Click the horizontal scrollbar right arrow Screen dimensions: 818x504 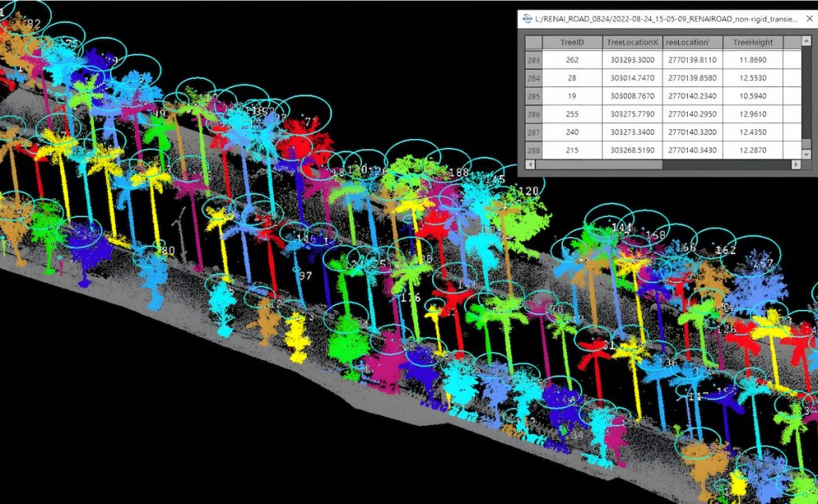(x=796, y=165)
